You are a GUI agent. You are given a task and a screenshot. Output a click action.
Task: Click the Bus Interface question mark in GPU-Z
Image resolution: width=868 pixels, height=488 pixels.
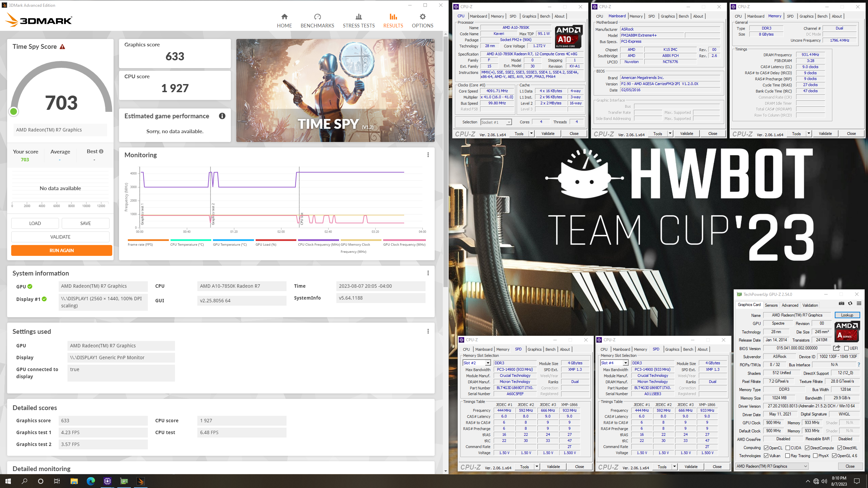859,365
